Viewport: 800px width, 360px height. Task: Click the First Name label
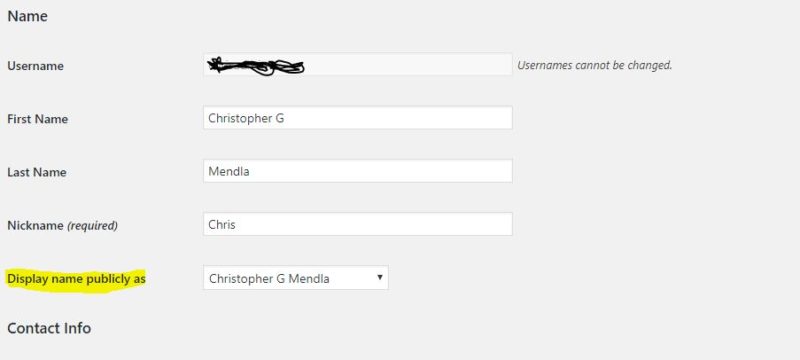[x=37, y=119]
